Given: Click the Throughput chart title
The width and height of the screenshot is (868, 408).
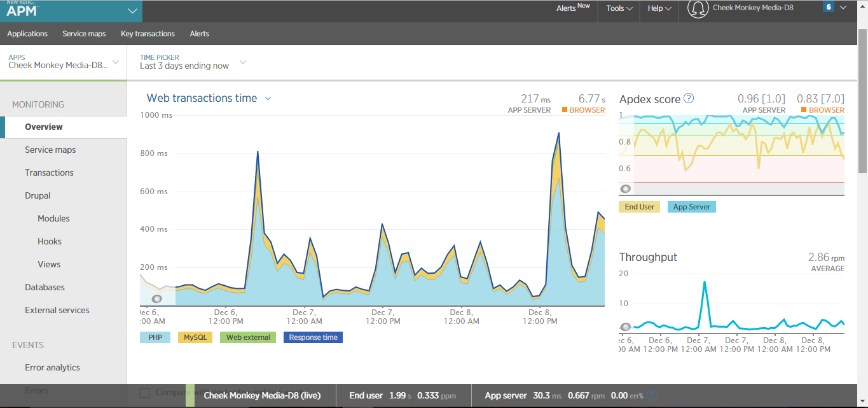Looking at the screenshot, I should point(648,257).
